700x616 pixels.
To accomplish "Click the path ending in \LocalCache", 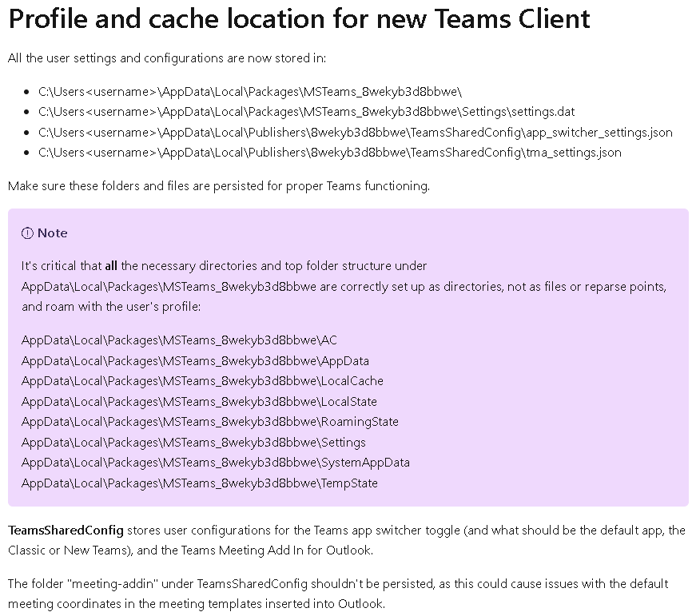I will point(202,381).
